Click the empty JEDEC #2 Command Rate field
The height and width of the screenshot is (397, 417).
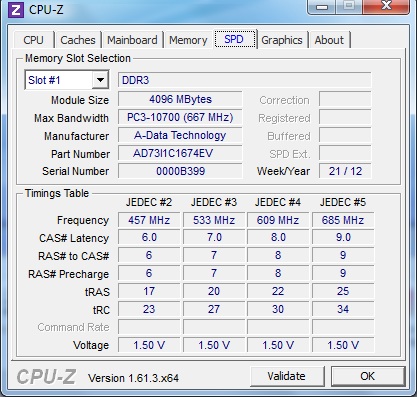pos(149,327)
